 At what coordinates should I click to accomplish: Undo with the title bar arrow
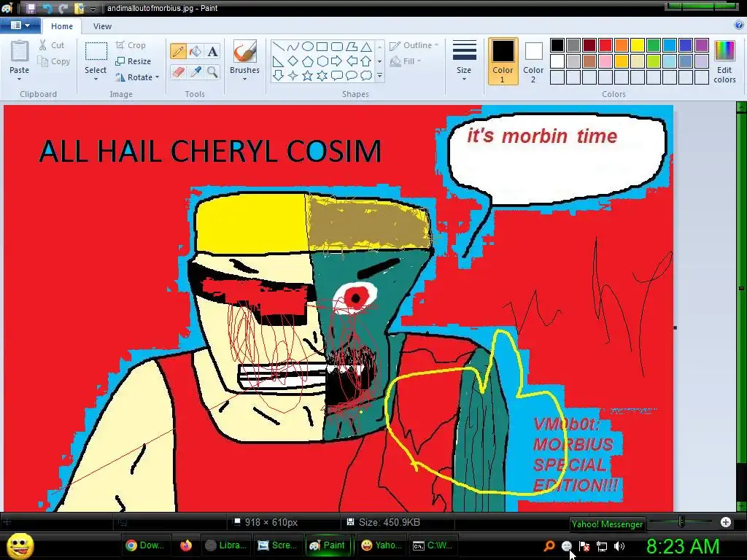pyautogui.click(x=47, y=8)
